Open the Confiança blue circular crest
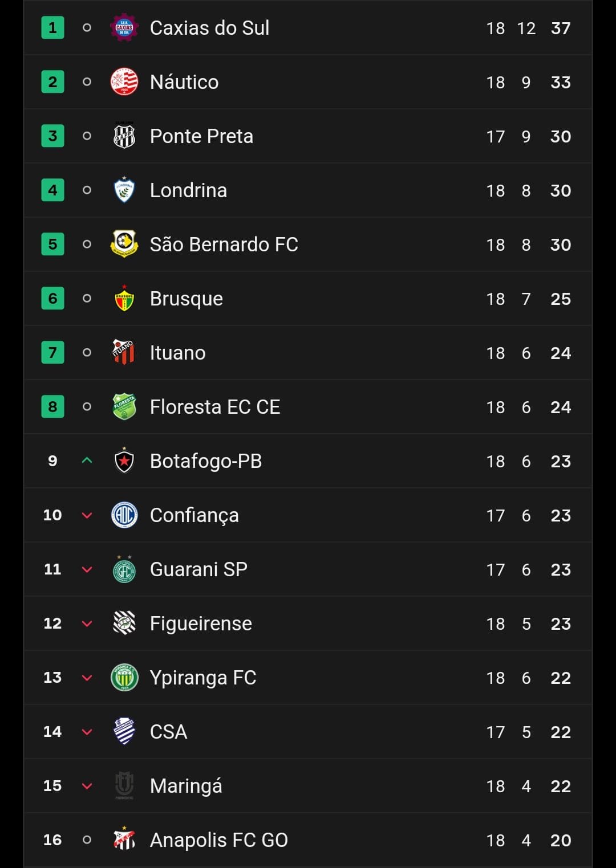 tap(124, 515)
